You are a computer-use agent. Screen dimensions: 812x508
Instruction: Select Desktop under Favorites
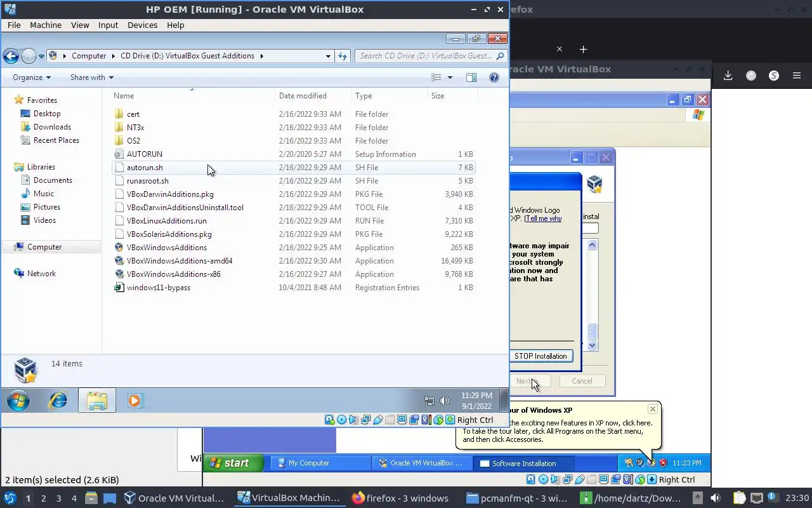[x=47, y=114]
